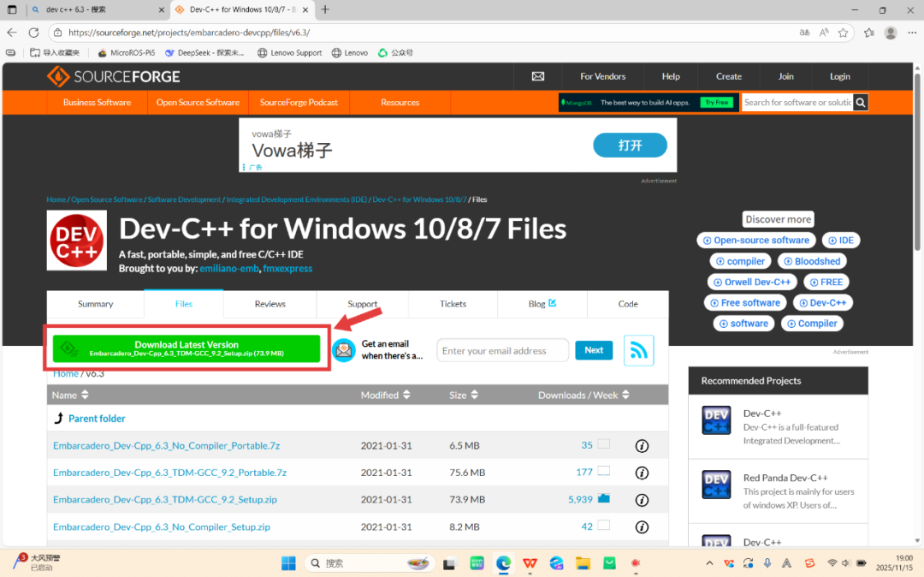
Task: Focus the Search for software field
Action: 797,103
